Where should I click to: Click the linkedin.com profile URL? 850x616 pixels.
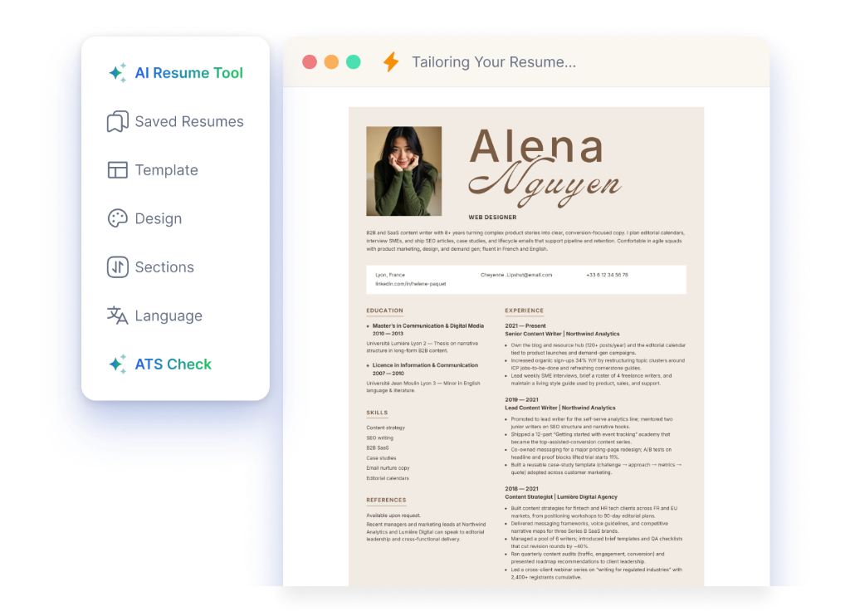coord(410,284)
